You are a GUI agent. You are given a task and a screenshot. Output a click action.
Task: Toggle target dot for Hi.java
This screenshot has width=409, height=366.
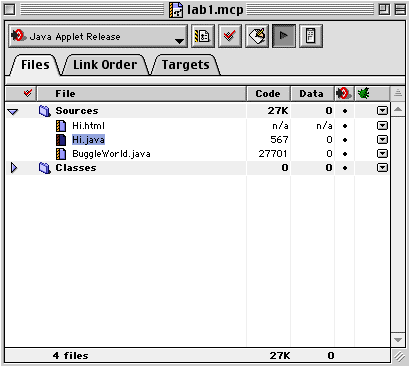point(345,140)
